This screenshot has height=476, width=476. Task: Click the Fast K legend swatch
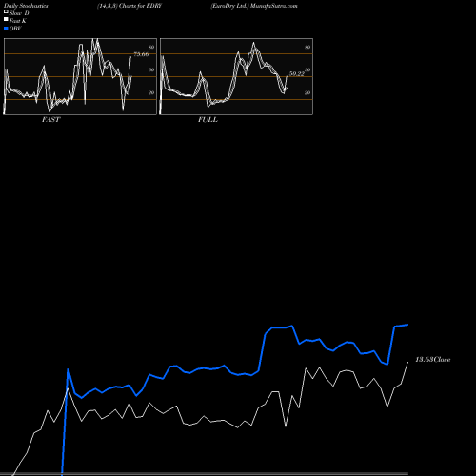(6, 20)
